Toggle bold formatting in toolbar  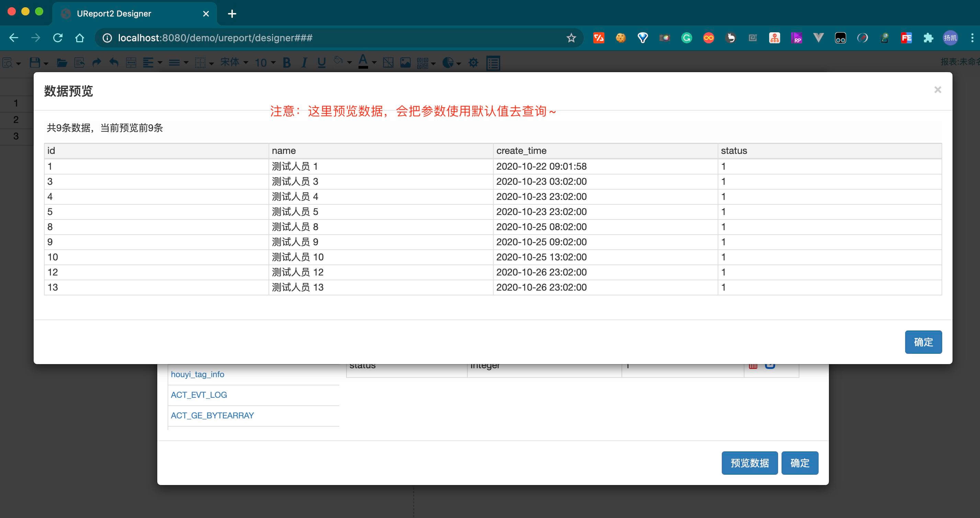287,63
